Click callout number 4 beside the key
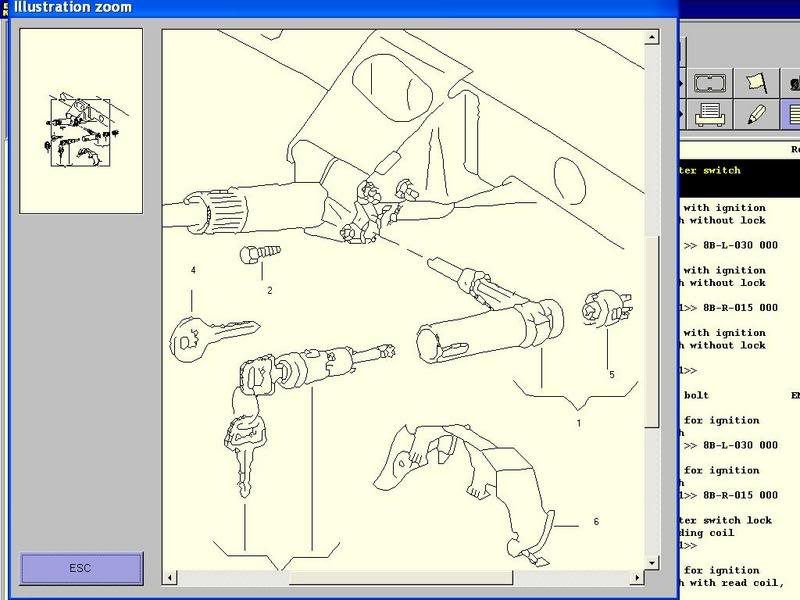The image size is (800, 600). click(x=193, y=270)
